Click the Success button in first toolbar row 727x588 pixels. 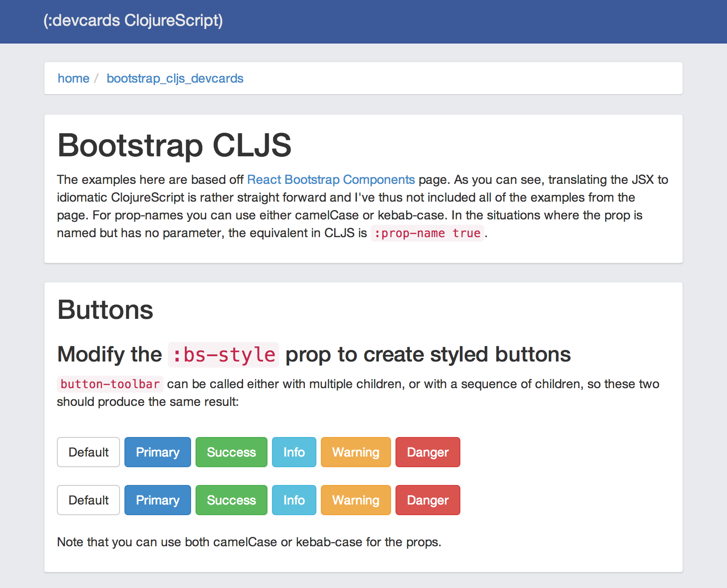[x=232, y=452]
